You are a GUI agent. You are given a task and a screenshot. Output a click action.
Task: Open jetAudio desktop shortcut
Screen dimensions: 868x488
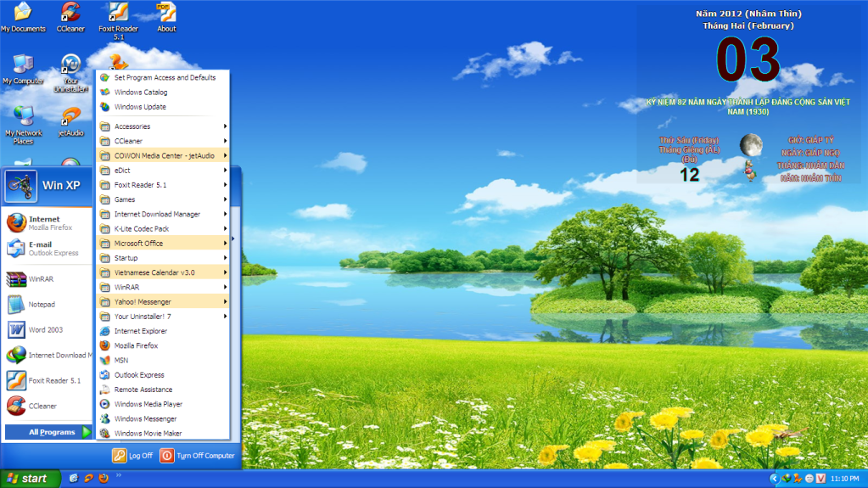pos(70,122)
